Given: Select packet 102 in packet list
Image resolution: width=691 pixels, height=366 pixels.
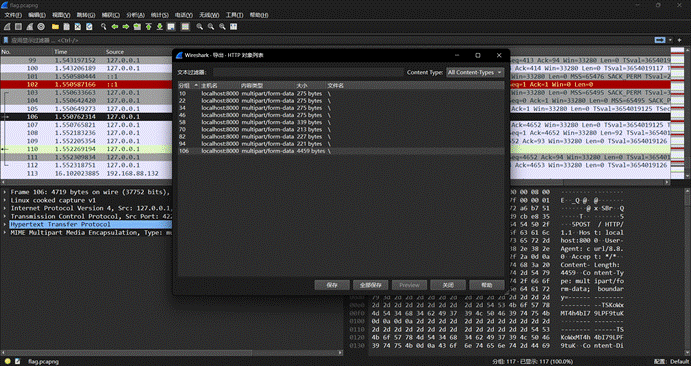Looking at the screenshot, I should pos(86,85).
